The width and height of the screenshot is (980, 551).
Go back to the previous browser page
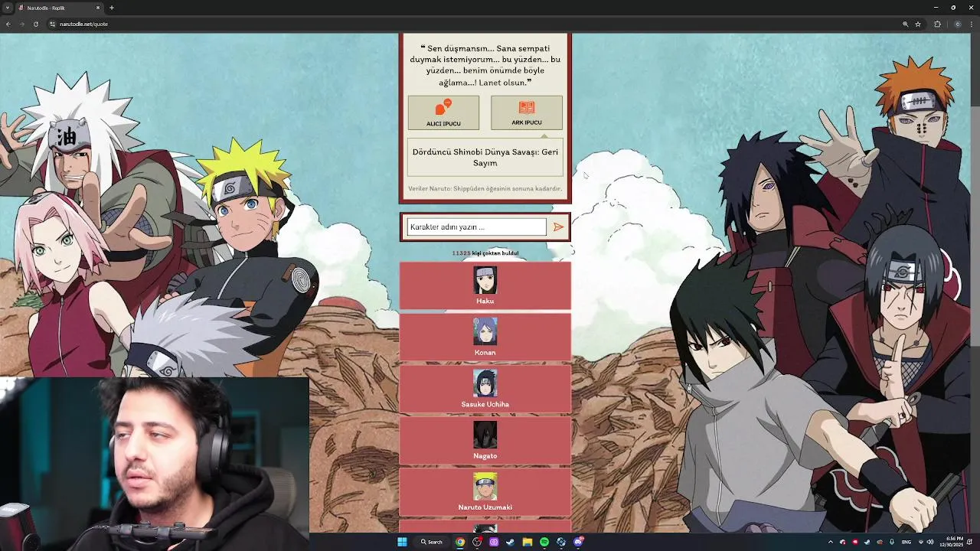coord(8,24)
